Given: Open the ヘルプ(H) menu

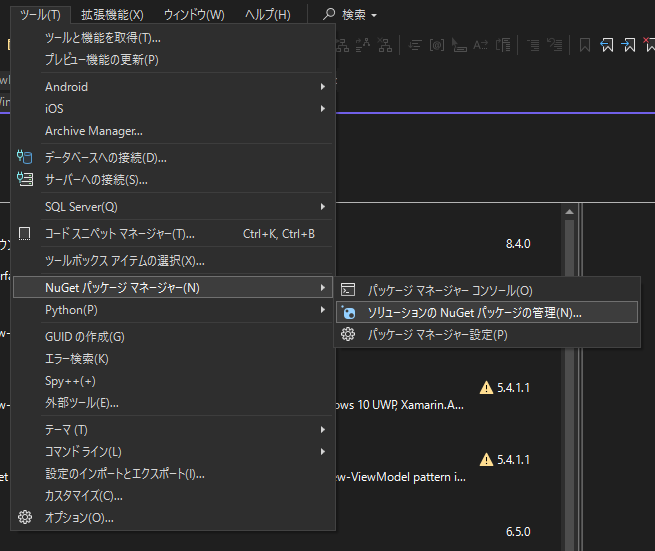Looking at the screenshot, I should [268, 15].
